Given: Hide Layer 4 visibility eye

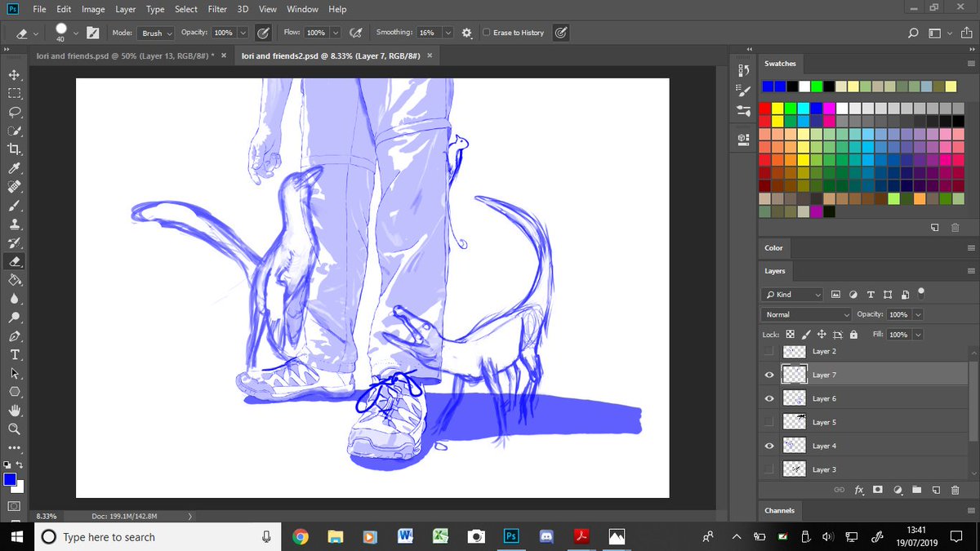Looking at the screenshot, I should click(x=769, y=446).
